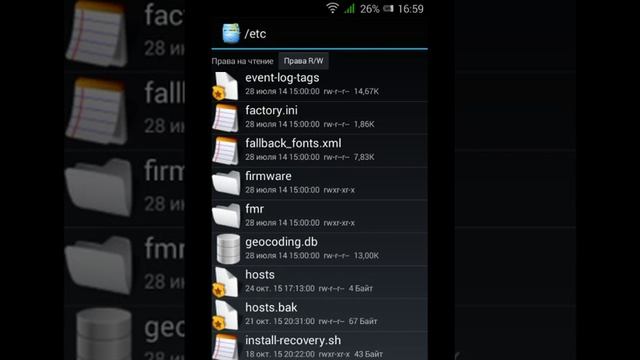
Task: Tap the 7,83K size of fallback_fonts.xml
Action: 364,157
